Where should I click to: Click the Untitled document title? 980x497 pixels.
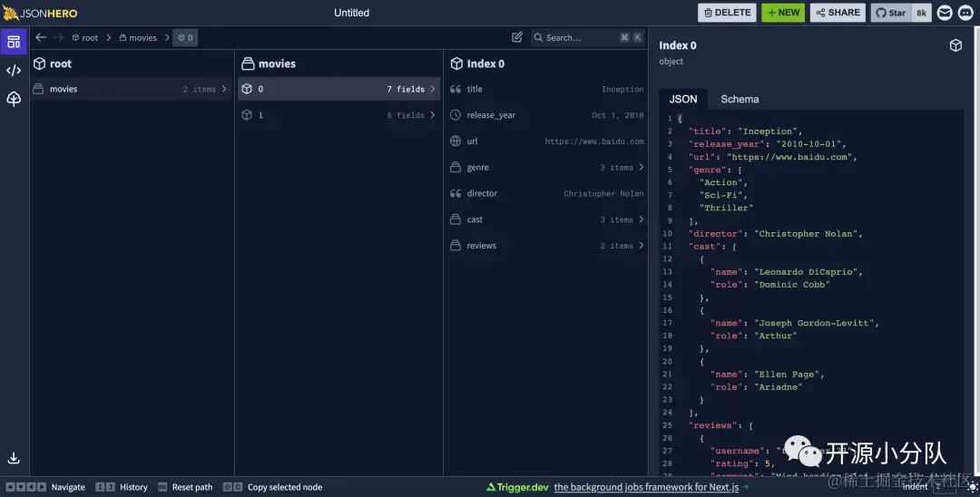(x=351, y=13)
